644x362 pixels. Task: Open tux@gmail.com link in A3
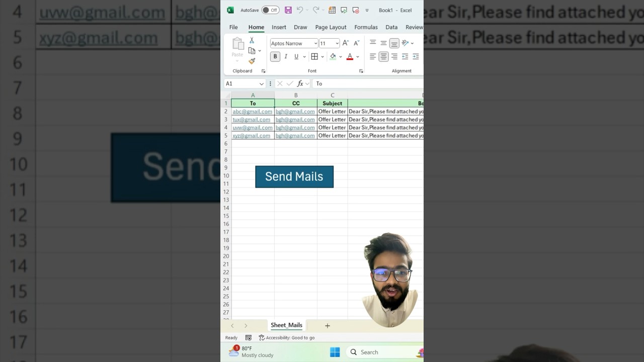pyautogui.click(x=252, y=120)
